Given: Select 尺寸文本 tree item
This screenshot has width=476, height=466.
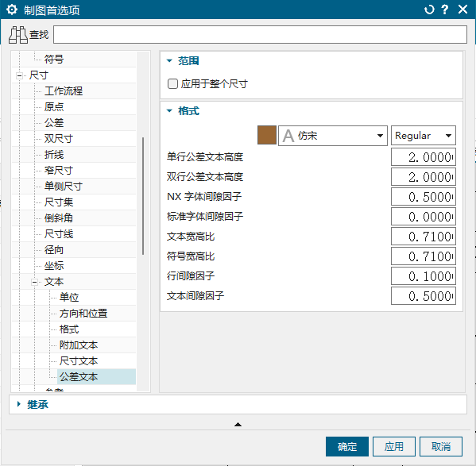Looking at the screenshot, I should 79,360.
